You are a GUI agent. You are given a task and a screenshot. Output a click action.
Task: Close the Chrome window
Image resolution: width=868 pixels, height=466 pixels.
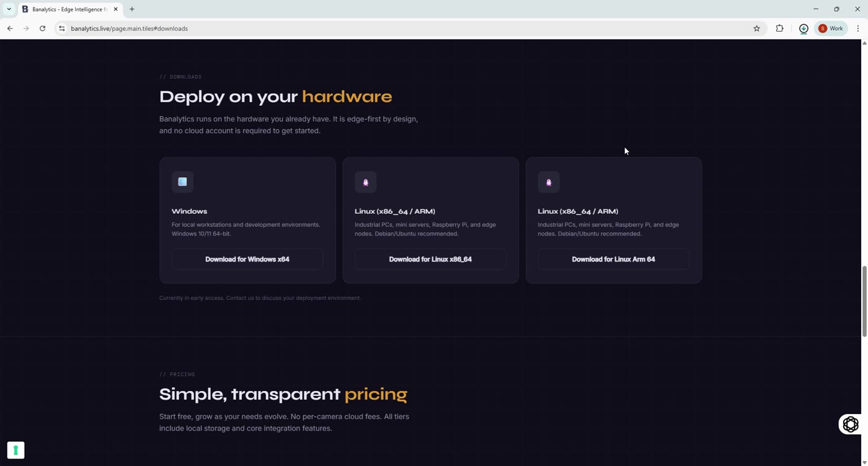857,9
